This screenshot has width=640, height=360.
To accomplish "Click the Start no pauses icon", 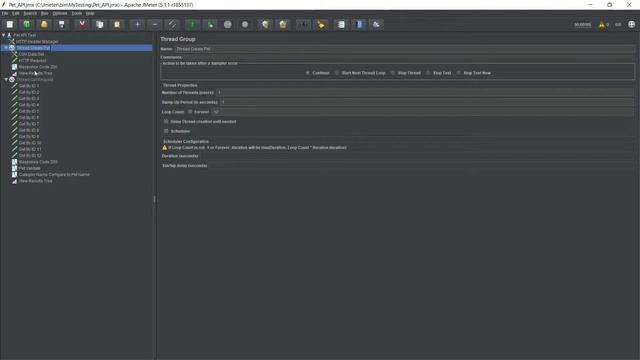I will point(210,24).
